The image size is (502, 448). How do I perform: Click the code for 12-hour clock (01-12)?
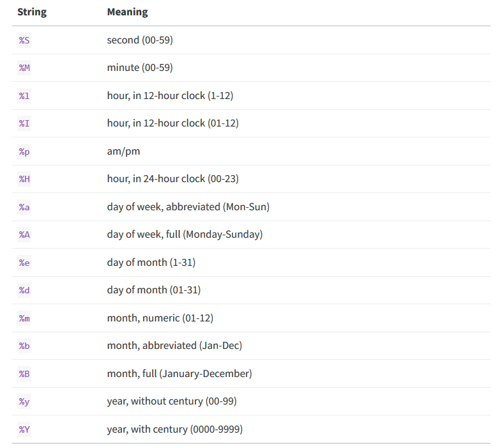tap(24, 123)
